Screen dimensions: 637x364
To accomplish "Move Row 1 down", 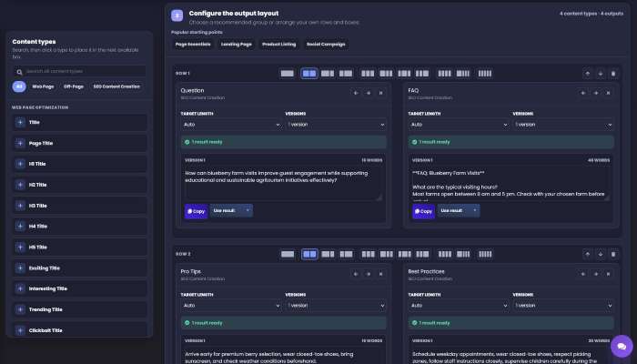I will 601,74.
